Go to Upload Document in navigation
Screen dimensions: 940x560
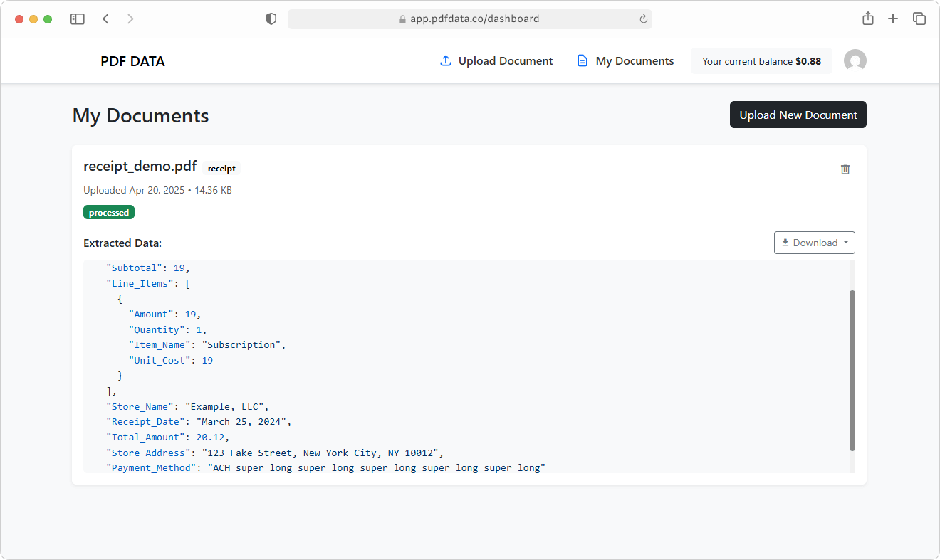(x=496, y=61)
